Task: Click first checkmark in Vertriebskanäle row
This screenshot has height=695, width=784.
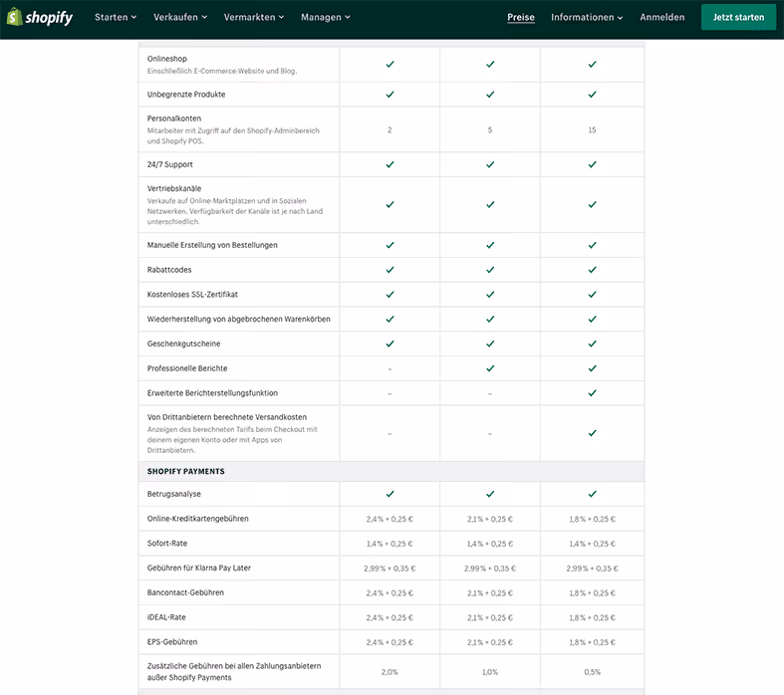Action: tap(390, 204)
